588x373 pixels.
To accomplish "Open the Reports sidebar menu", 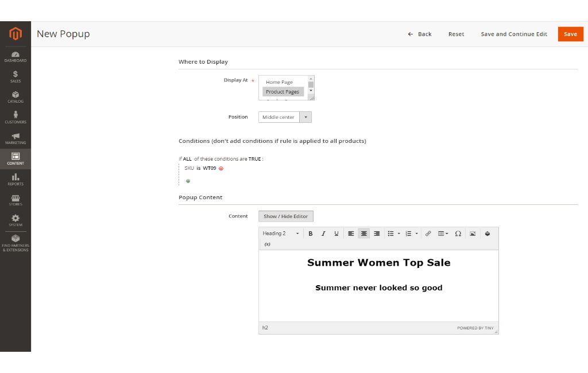I will [16, 180].
